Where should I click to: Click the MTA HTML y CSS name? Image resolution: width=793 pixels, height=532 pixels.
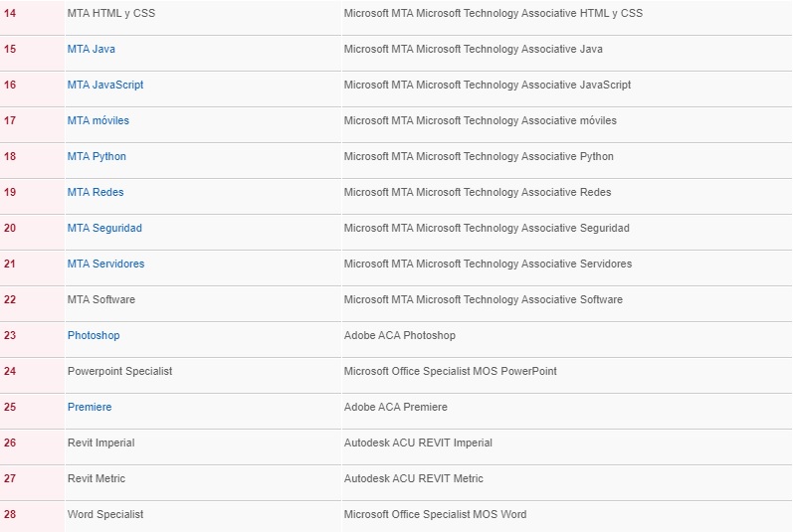point(111,13)
